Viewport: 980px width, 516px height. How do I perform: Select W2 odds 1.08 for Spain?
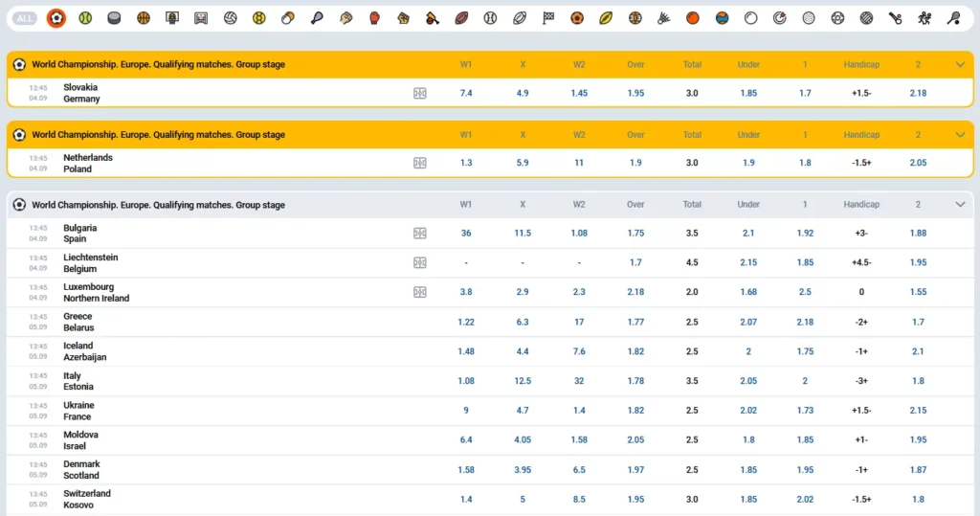pos(579,234)
